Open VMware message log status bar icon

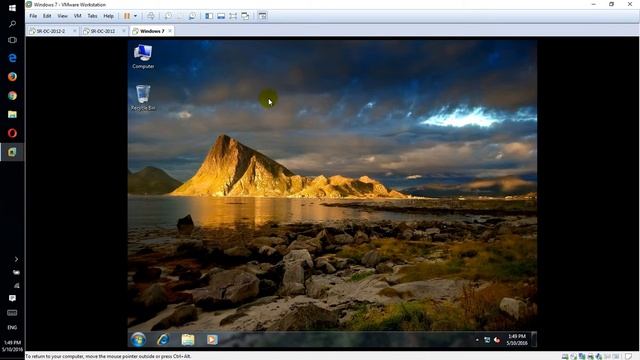pyautogui.click(x=628, y=356)
